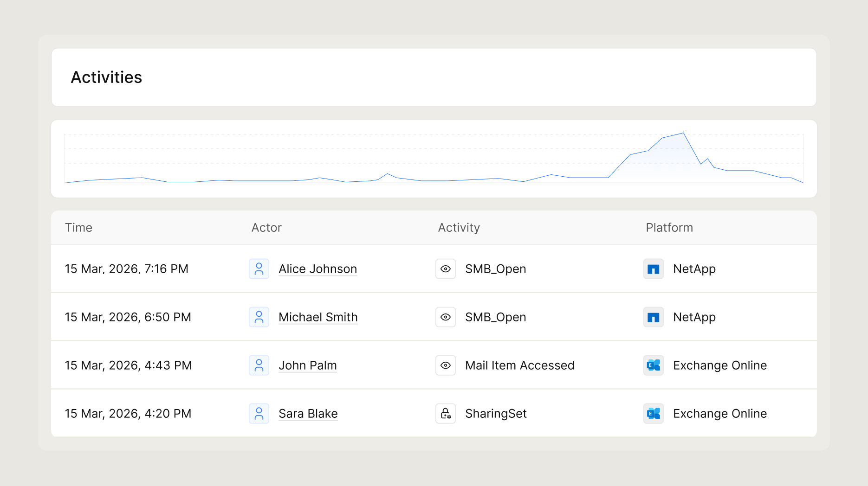
Task: Click the Actor column header
Action: pyautogui.click(x=266, y=228)
